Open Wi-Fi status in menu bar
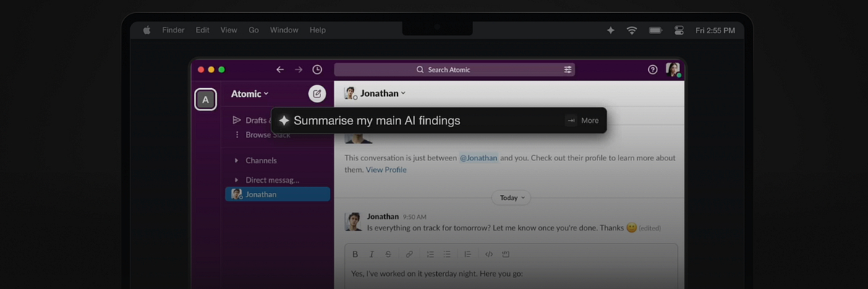Image resolution: width=868 pixels, height=289 pixels. click(631, 30)
